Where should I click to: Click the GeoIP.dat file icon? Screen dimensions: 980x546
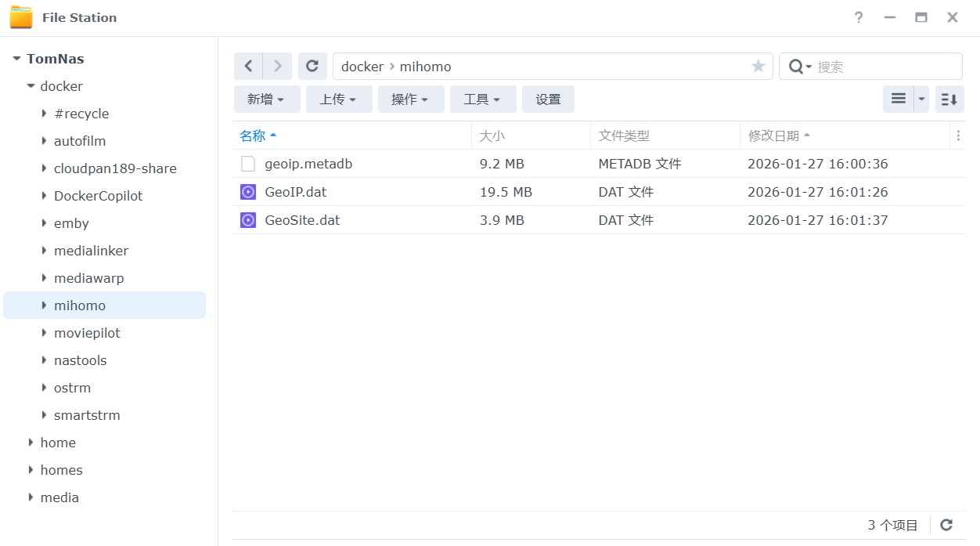coord(248,192)
